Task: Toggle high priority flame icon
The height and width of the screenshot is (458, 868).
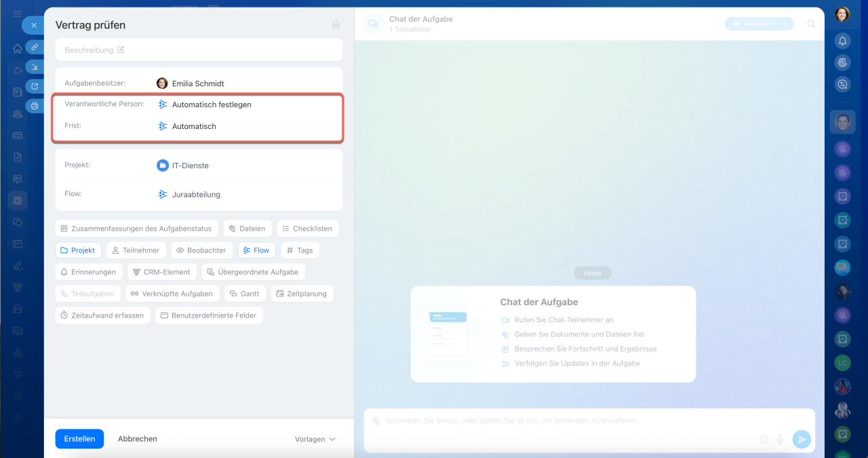Action: click(x=336, y=24)
